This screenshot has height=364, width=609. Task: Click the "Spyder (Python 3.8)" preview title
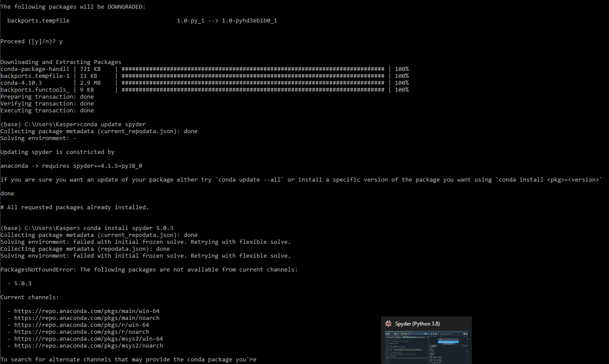pyautogui.click(x=417, y=324)
